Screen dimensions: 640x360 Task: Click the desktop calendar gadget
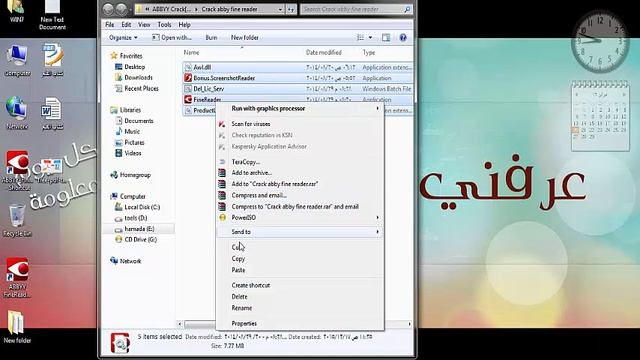point(600,116)
